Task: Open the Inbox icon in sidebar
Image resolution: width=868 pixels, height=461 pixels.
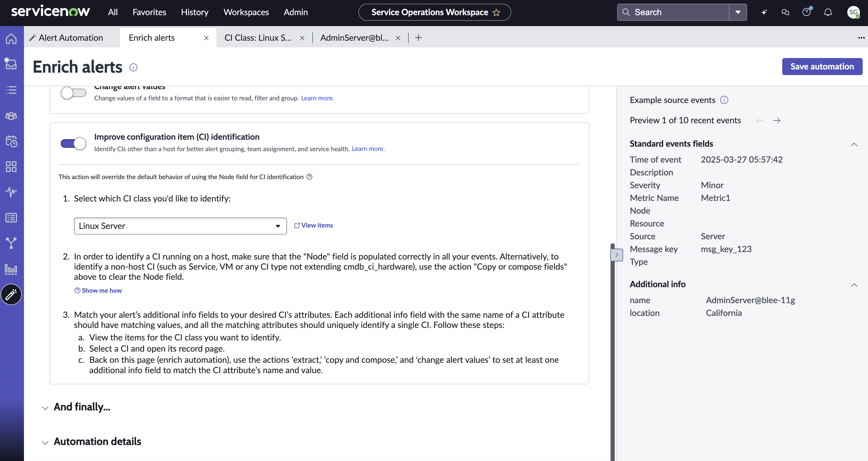Action: (11, 64)
